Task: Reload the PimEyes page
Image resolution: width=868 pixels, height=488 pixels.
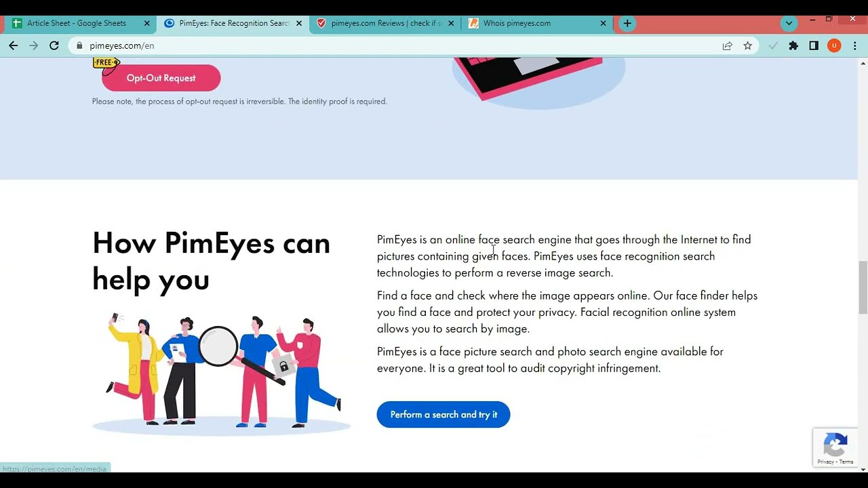Action: click(54, 45)
